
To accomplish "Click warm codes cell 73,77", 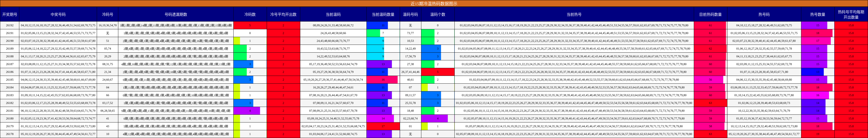I will click(x=410, y=33).
